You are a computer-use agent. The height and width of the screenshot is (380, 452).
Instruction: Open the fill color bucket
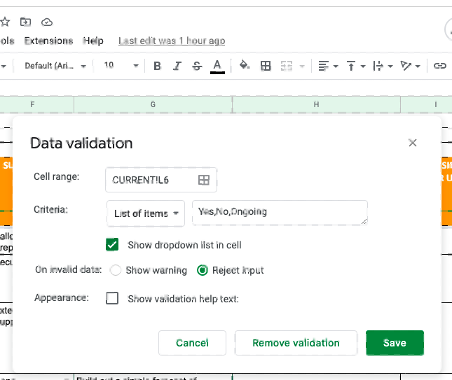click(x=244, y=65)
